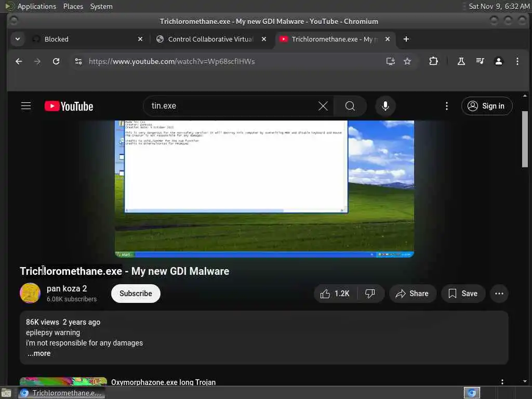
Task: Click the clock Sat Nov 9
Action: click(499, 6)
